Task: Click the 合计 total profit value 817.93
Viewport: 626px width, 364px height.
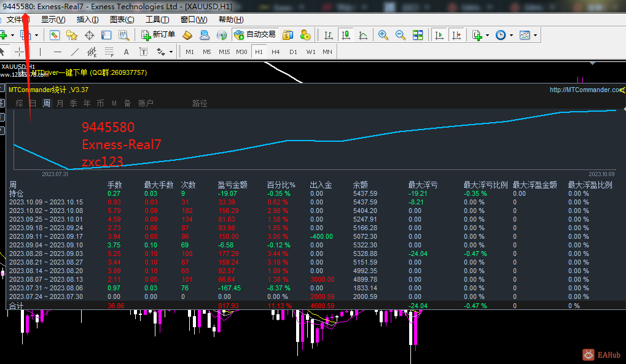Action: click(229, 306)
